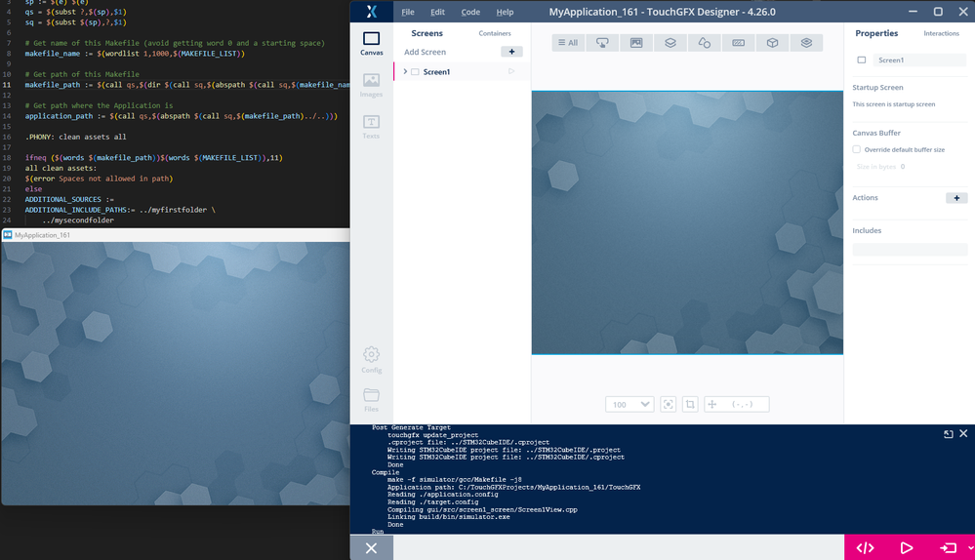The image size is (975, 560).
Task: Open the Texts sidebar view
Action: 371,127
